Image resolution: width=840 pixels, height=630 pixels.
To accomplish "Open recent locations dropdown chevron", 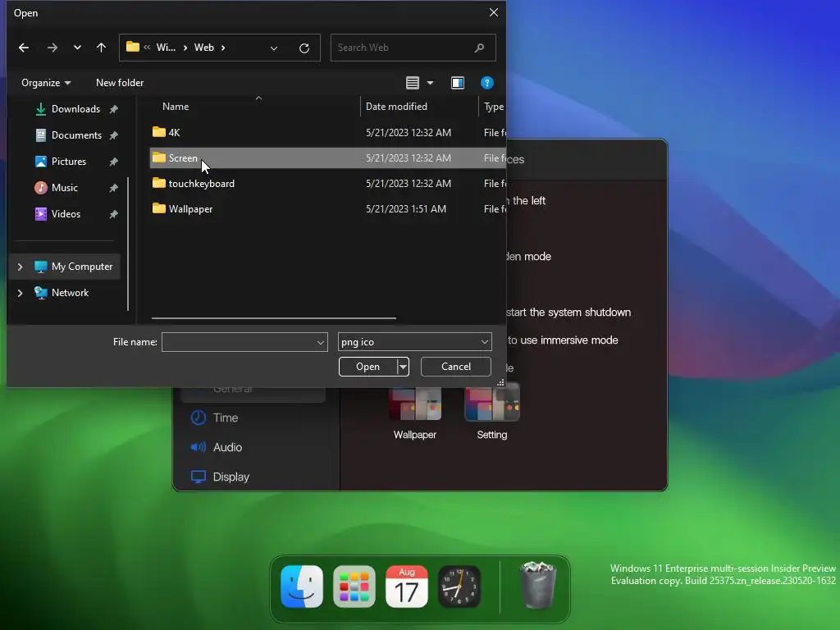I will (77, 48).
